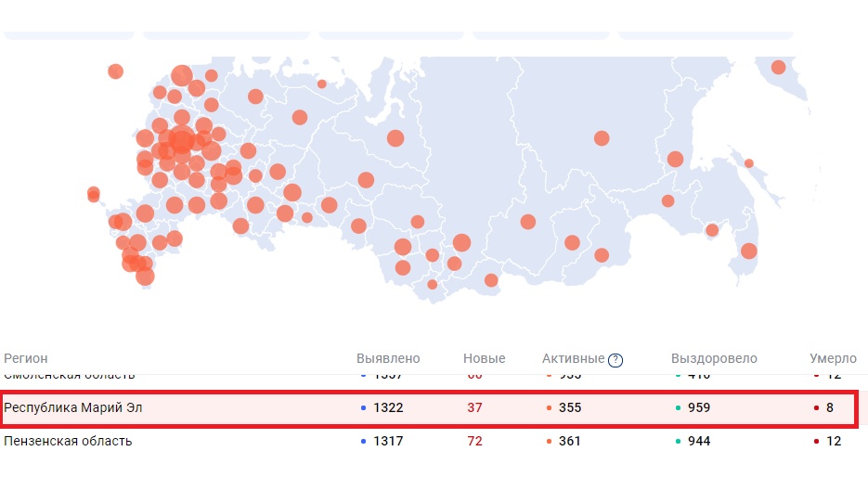Sort the table by the Регион column
Viewport: 868px width, 490px height.
tap(26, 358)
